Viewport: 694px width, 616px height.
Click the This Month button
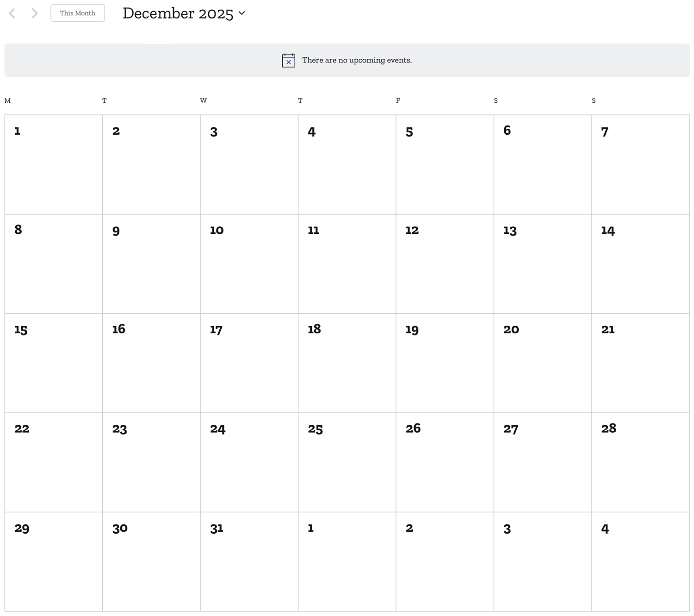(x=78, y=13)
